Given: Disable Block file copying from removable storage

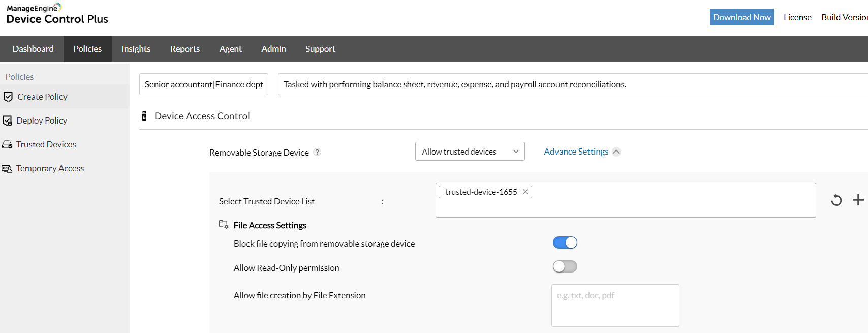Looking at the screenshot, I should 565,243.
